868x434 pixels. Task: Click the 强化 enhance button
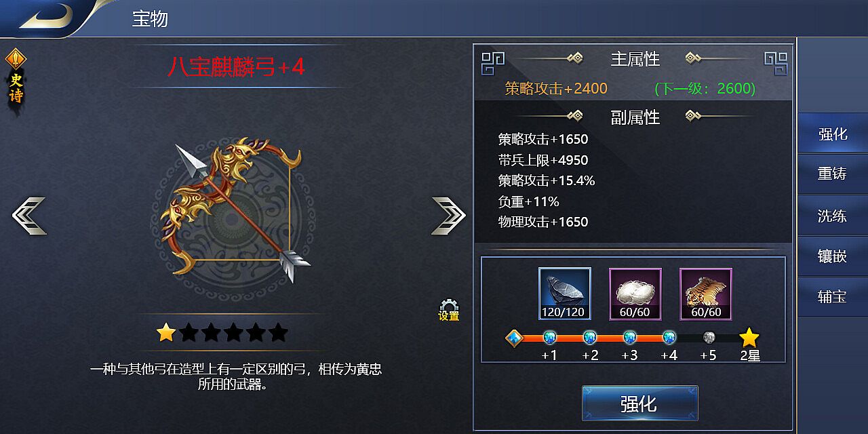639,403
